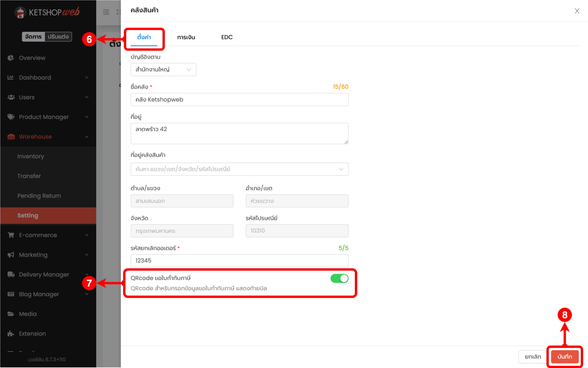Click the ยกเลิก cancel button
This screenshot has height=368, width=588.
coord(533,356)
